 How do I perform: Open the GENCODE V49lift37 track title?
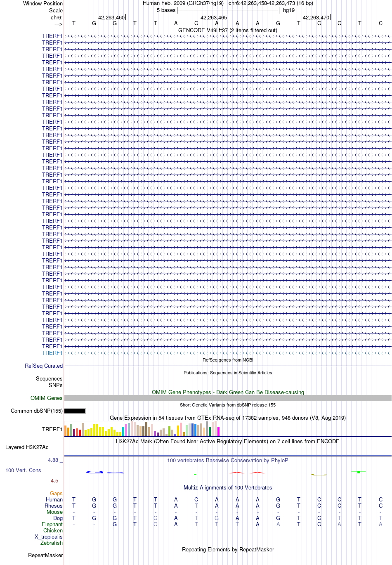pyautogui.click(x=228, y=30)
